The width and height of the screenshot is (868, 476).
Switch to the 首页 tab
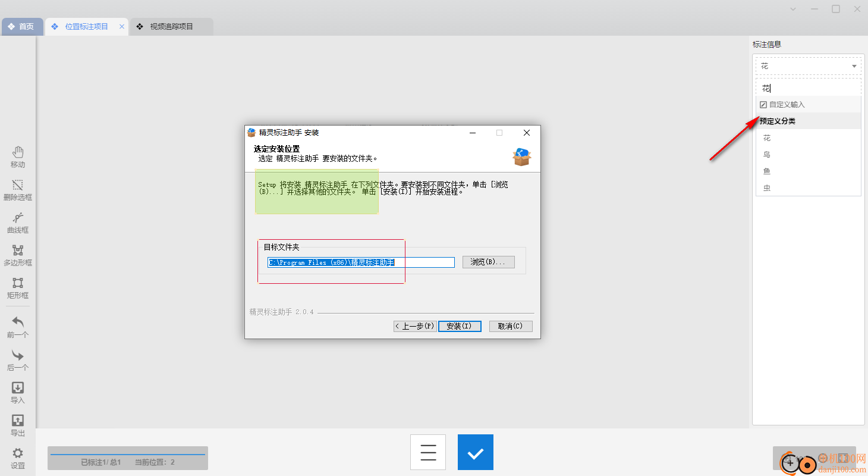pos(22,27)
